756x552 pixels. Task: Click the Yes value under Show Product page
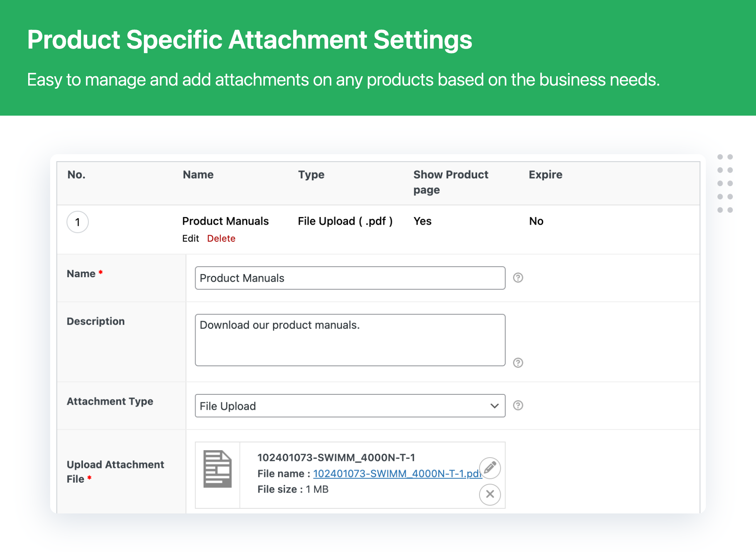coord(422,221)
